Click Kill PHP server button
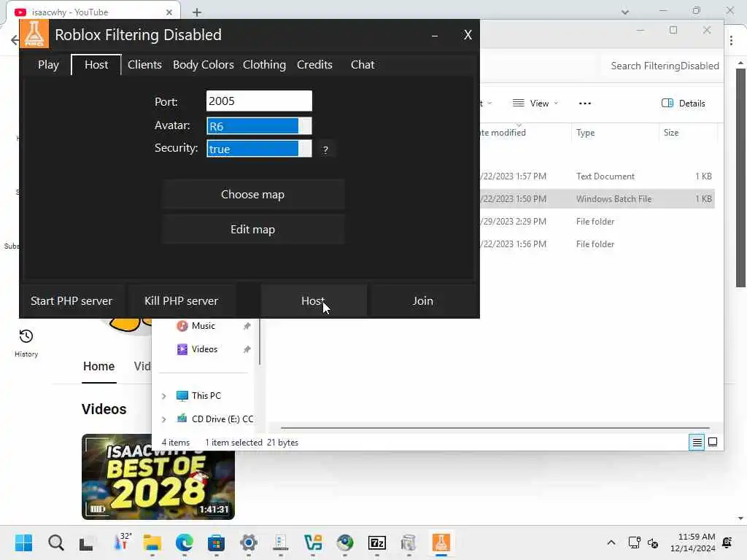 click(181, 301)
